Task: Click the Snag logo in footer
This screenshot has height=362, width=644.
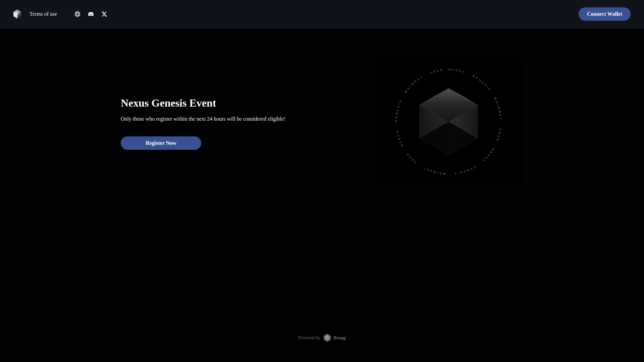Action: click(334, 338)
